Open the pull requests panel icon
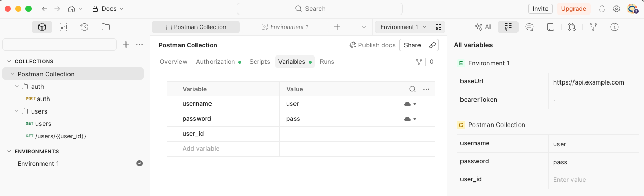The image size is (644, 196). pyautogui.click(x=572, y=27)
